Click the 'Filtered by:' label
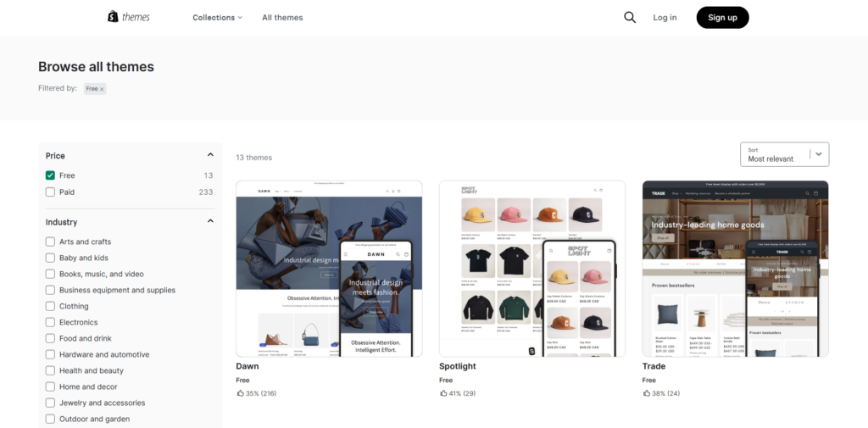 pos(58,89)
